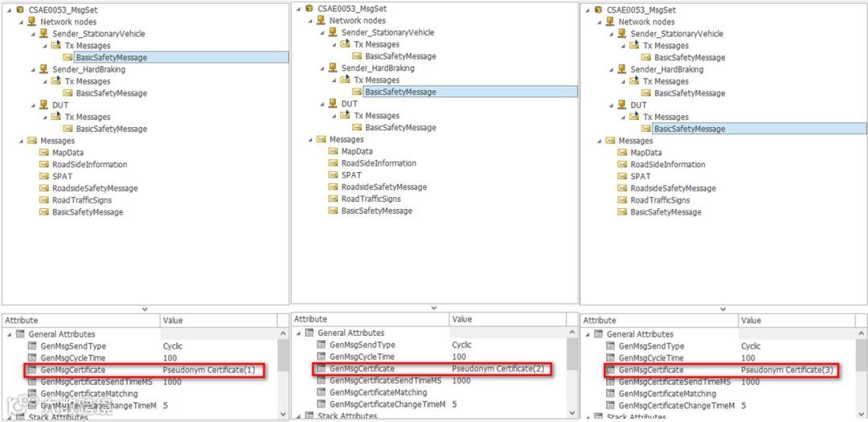Click scroll up arrow in middle attribute pane

572,333
